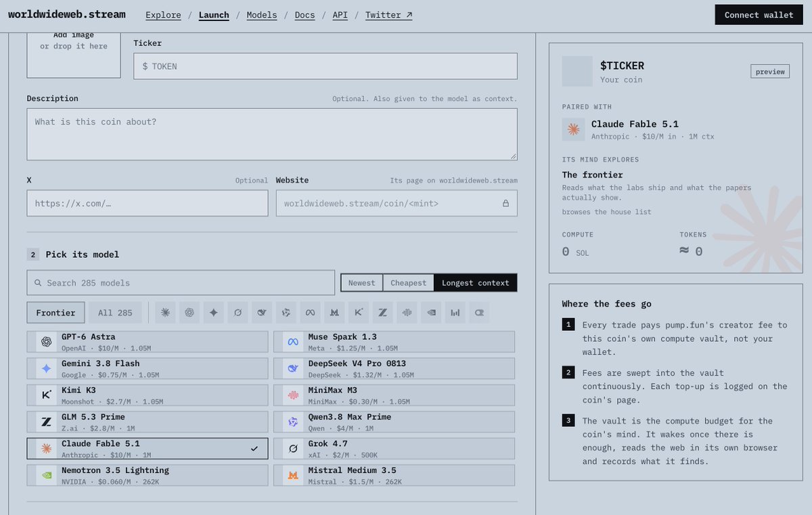
Task: Show All 285 models tab
Action: tap(115, 313)
